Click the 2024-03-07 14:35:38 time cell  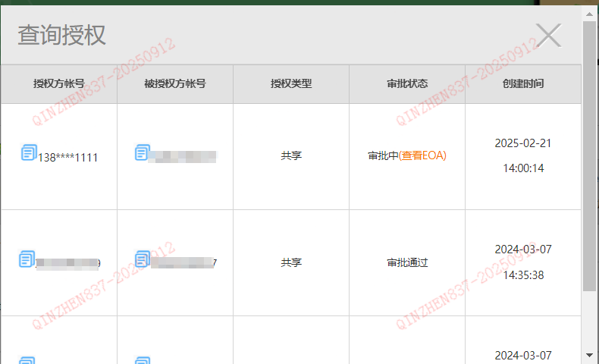click(x=523, y=262)
